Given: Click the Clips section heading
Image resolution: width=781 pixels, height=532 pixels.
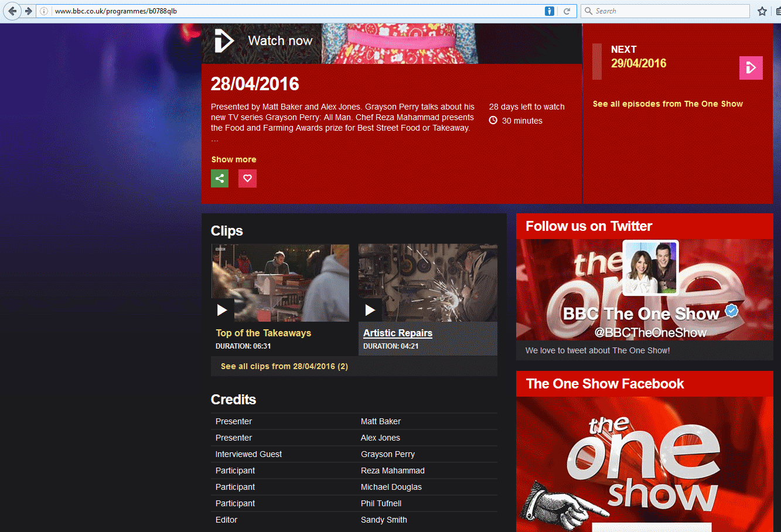Looking at the screenshot, I should tap(227, 231).
